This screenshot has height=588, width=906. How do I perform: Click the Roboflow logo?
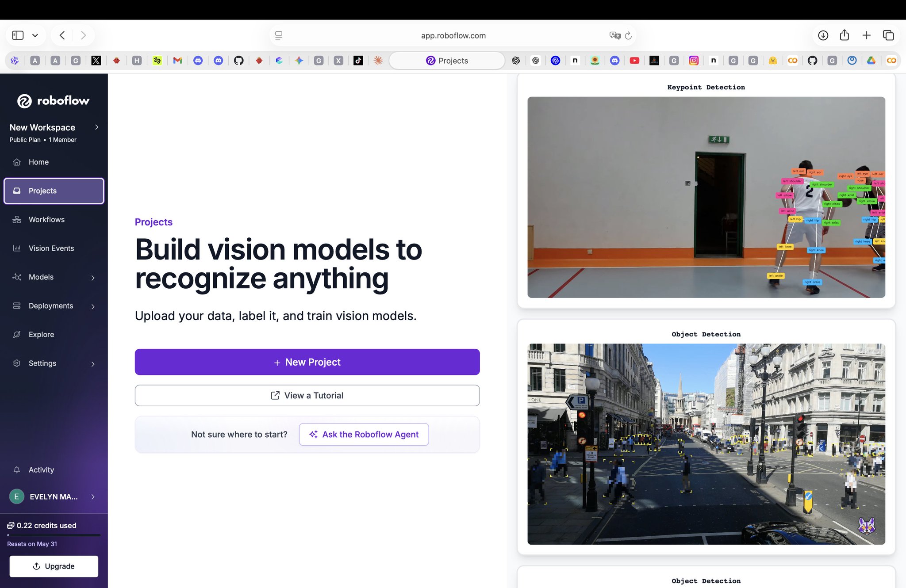coord(53,101)
